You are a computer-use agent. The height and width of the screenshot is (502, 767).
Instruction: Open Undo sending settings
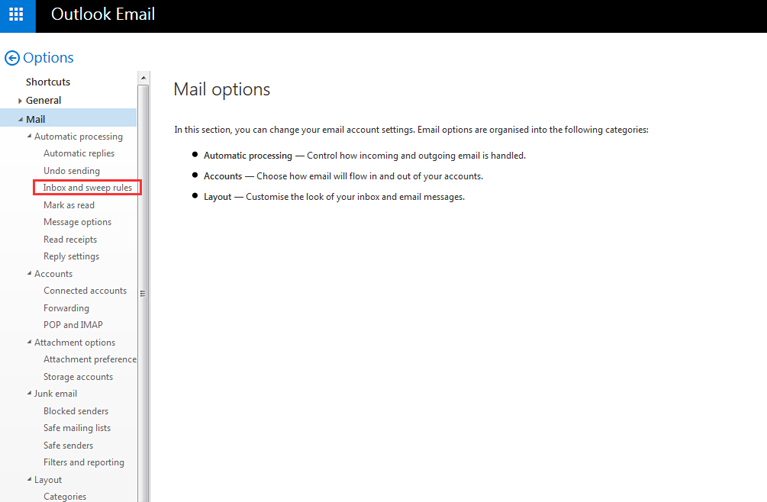point(71,171)
